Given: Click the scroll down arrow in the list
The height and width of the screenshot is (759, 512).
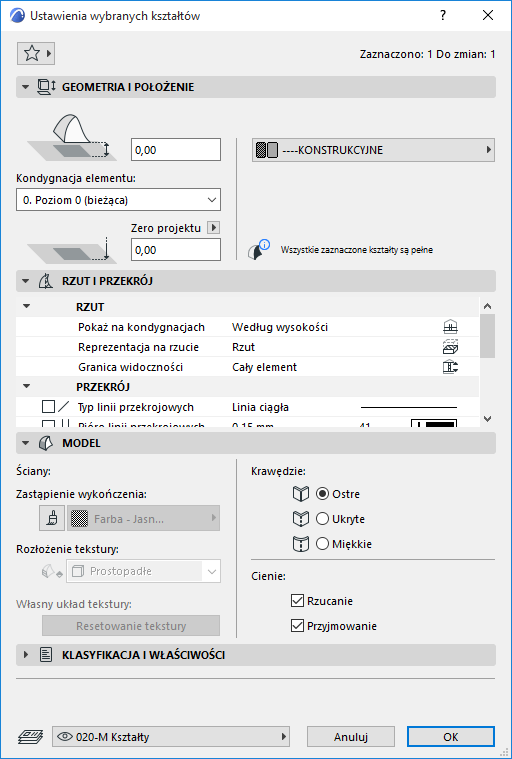Looking at the screenshot, I should pyautogui.click(x=487, y=419).
